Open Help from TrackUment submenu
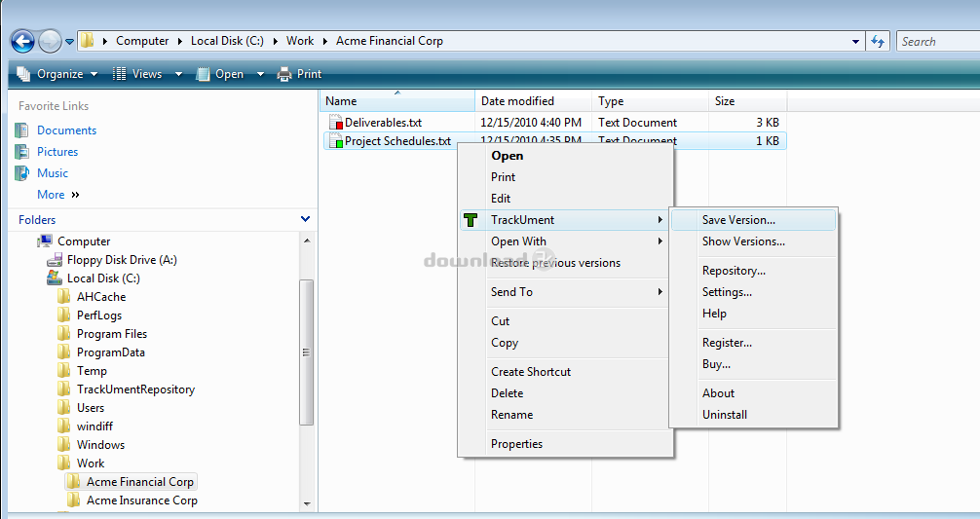Viewport: 980px width, 519px height. click(714, 314)
